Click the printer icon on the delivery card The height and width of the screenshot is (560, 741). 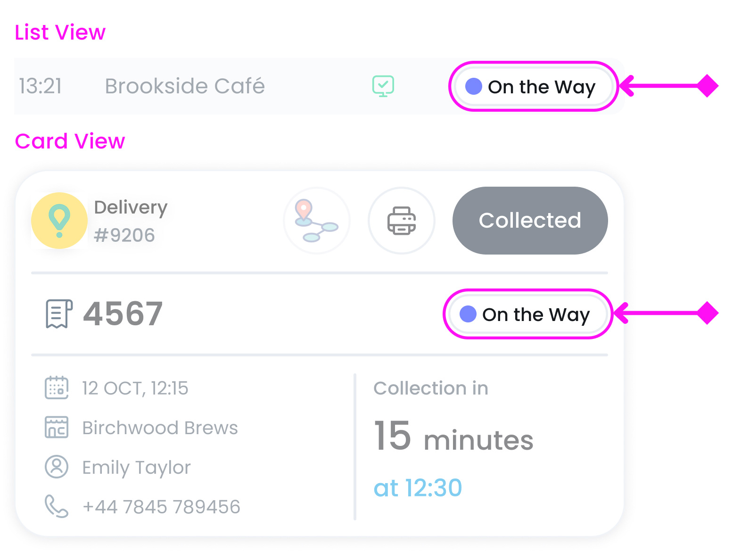click(x=401, y=220)
